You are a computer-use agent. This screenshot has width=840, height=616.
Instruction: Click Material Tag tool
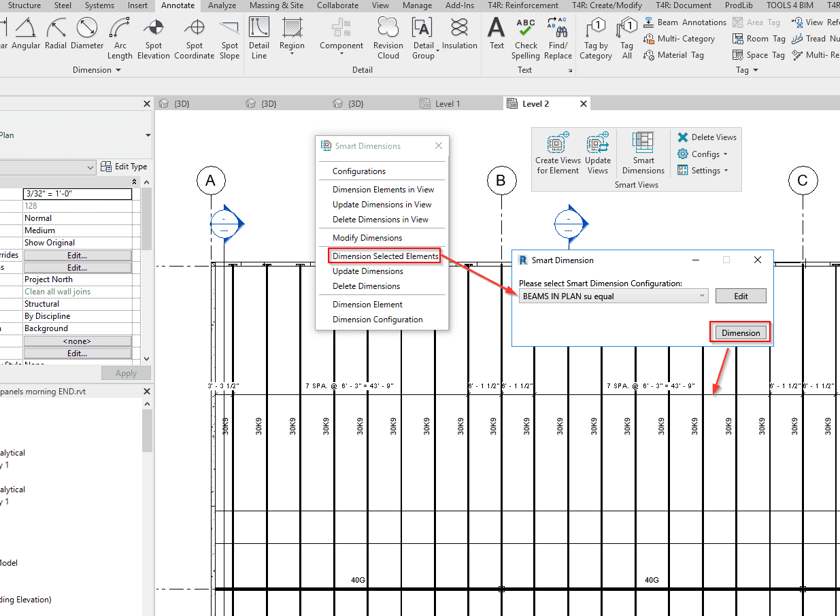tap(673, 55)
